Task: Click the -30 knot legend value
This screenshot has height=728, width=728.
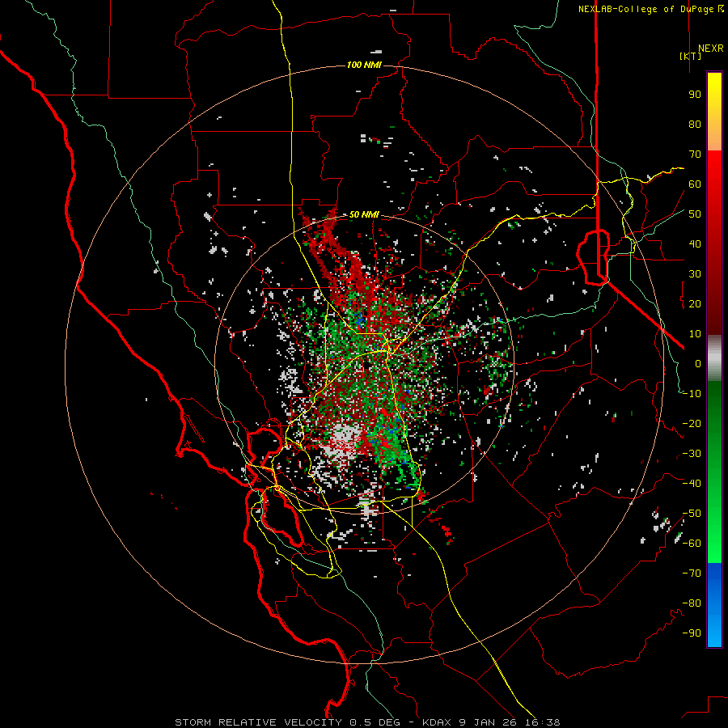Action: [x=692, y=454]
